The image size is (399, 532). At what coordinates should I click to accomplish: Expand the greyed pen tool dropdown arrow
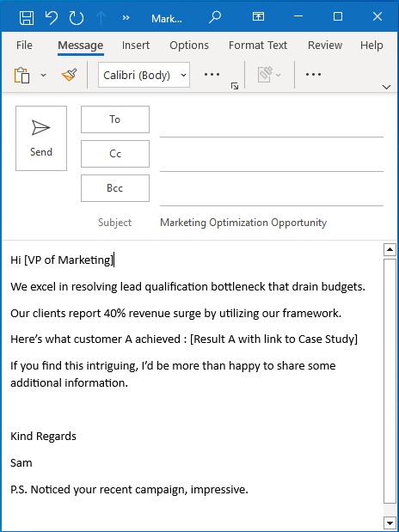pyautogui.click(x=279, y=75)
